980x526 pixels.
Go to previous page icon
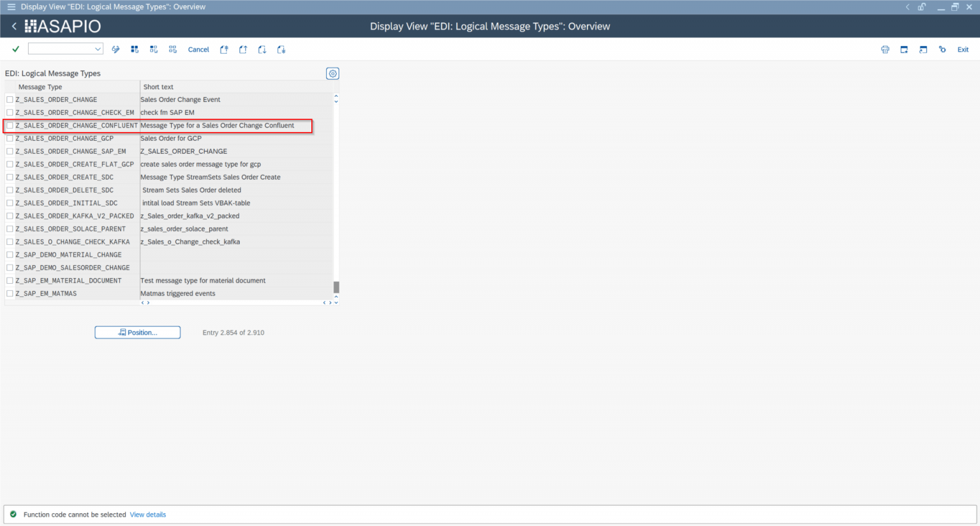pyautogui.click(x=243, y=49)
